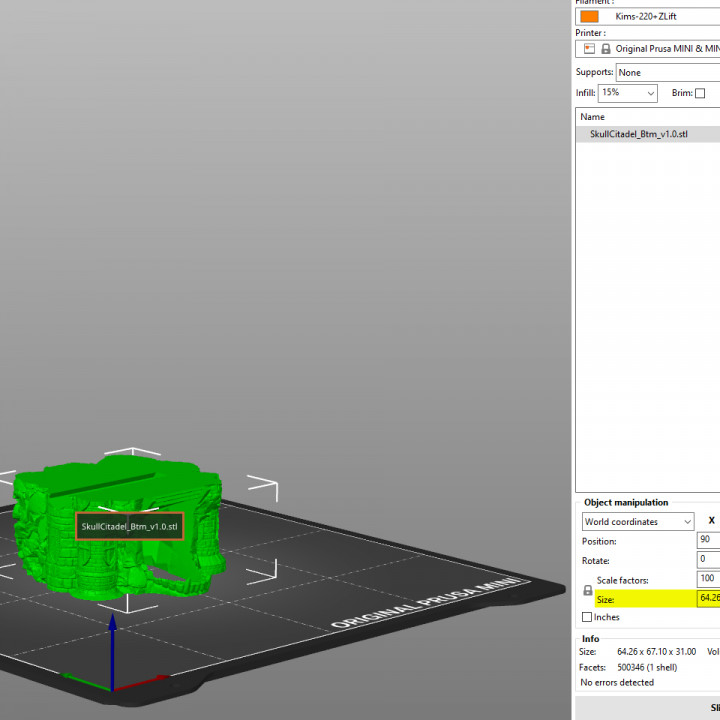Select SkullCitadel_Btm_v1.0.stl in the object list
Image resolution: width=720 pixels, height=720 pixels.
point(647,134)
